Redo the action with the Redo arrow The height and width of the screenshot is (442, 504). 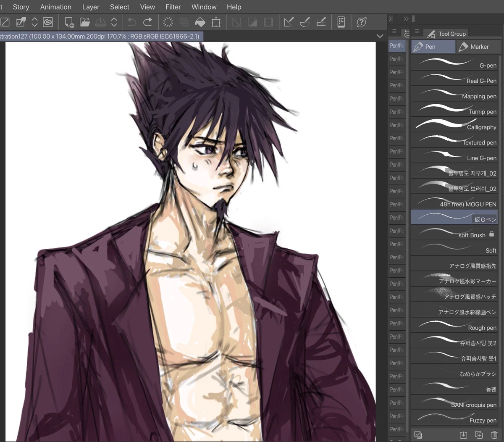point(148,22)
